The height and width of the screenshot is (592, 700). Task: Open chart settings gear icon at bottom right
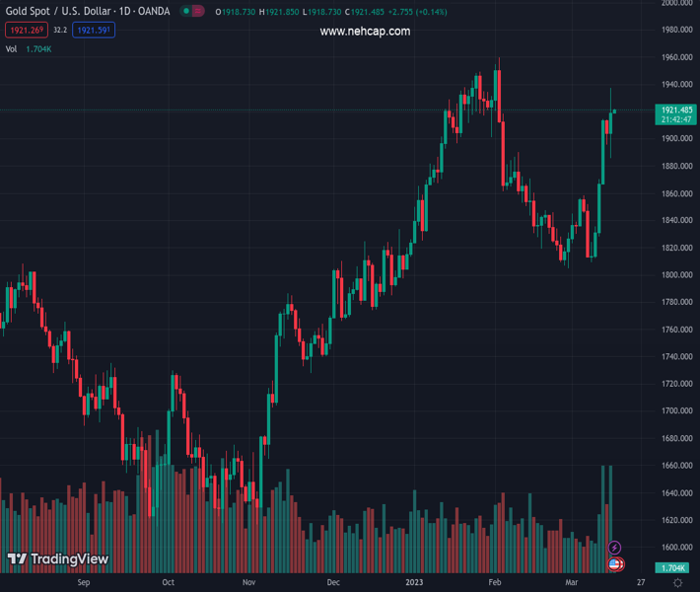click(676, 583)
